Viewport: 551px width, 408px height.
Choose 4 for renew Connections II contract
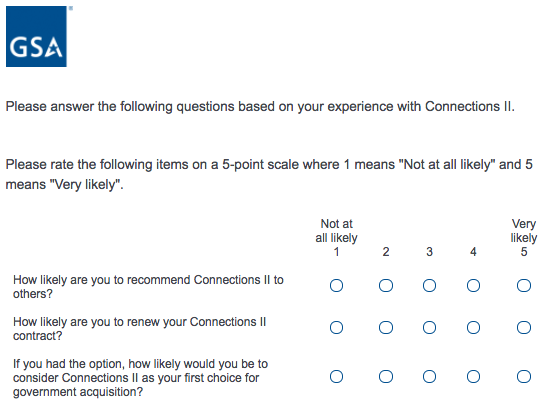(x=473, y=328)
